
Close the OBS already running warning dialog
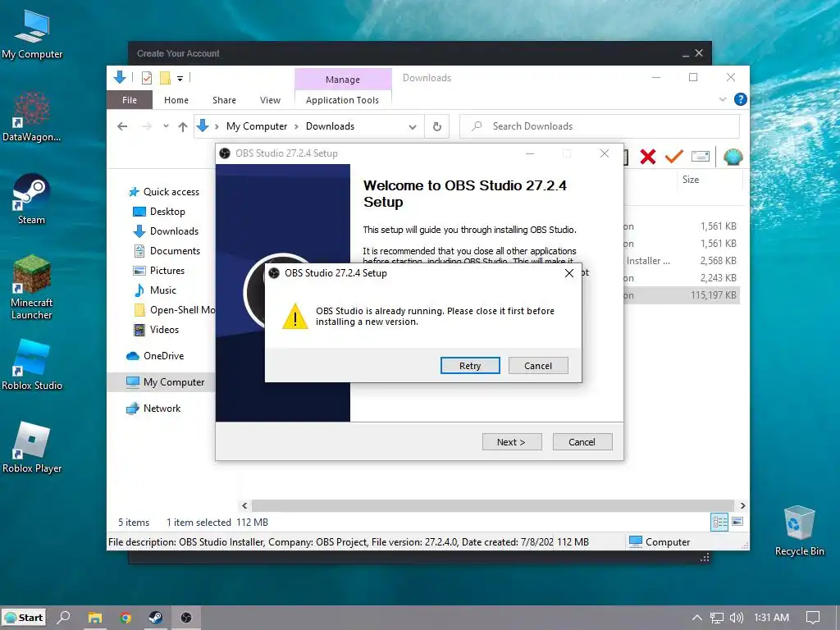click(x=569, y=273)
